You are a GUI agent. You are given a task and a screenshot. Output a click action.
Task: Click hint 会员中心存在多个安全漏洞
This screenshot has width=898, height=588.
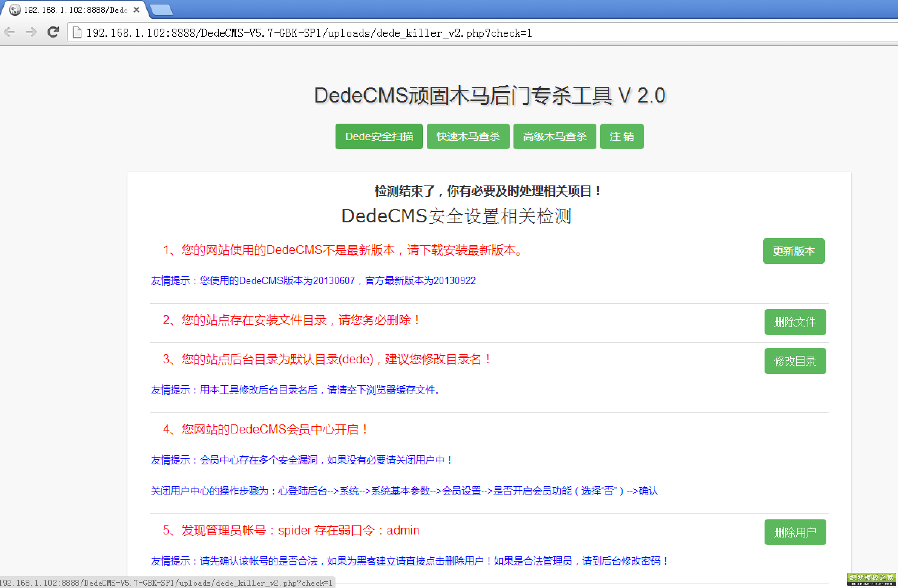302,460
